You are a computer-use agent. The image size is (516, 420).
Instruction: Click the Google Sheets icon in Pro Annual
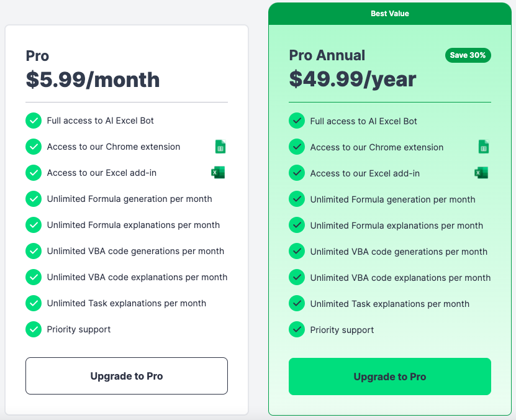[x=484, y=147]
